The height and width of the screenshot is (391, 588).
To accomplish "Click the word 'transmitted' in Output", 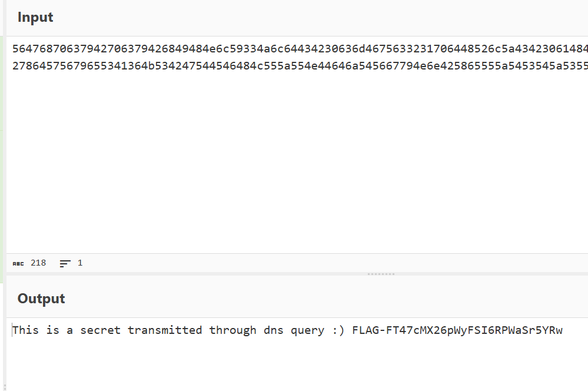I will [165, 330].
